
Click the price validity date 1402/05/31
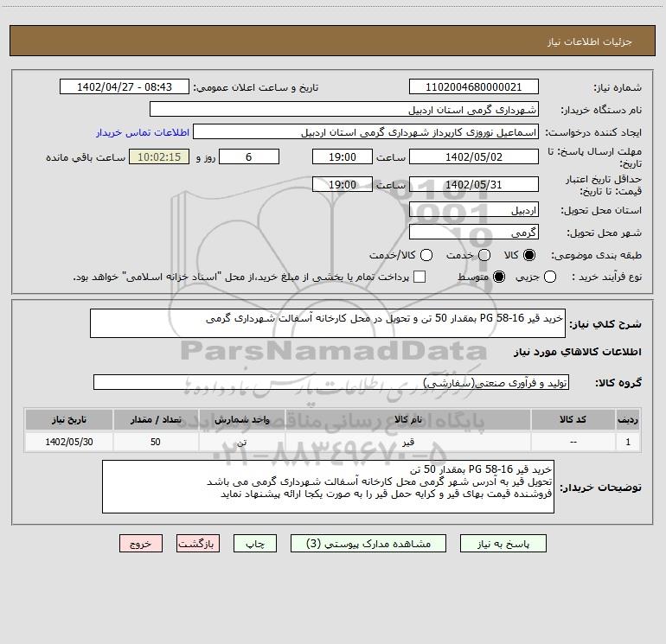[x=474, y=184]
